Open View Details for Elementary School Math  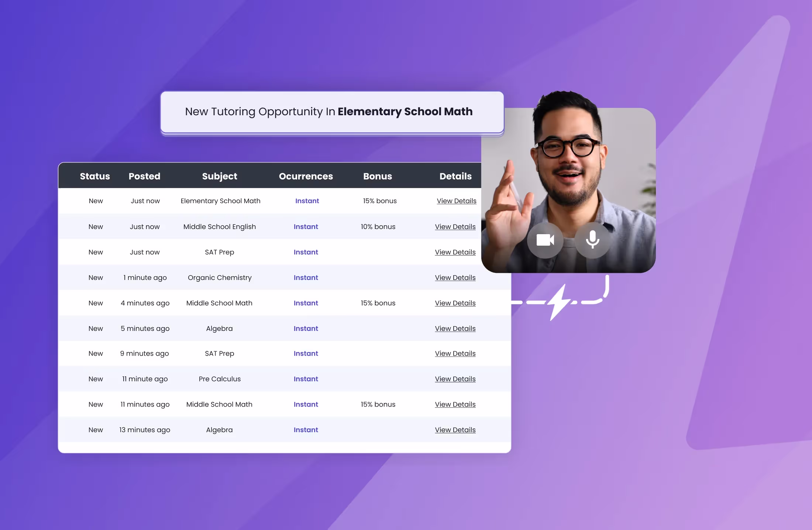(x=456, y=201)
